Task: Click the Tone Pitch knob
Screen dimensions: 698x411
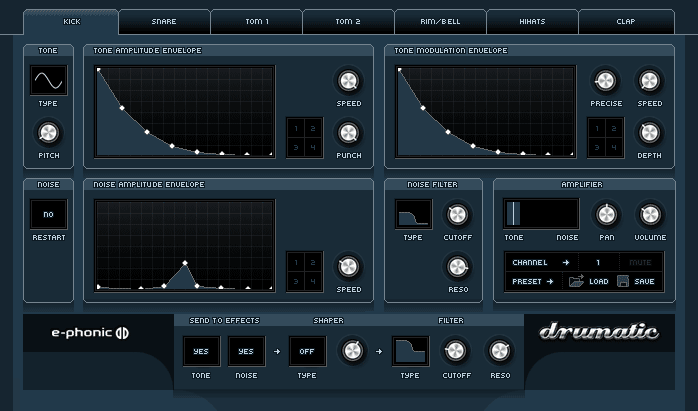Action: pyautogui.click(x=49, y=133)
